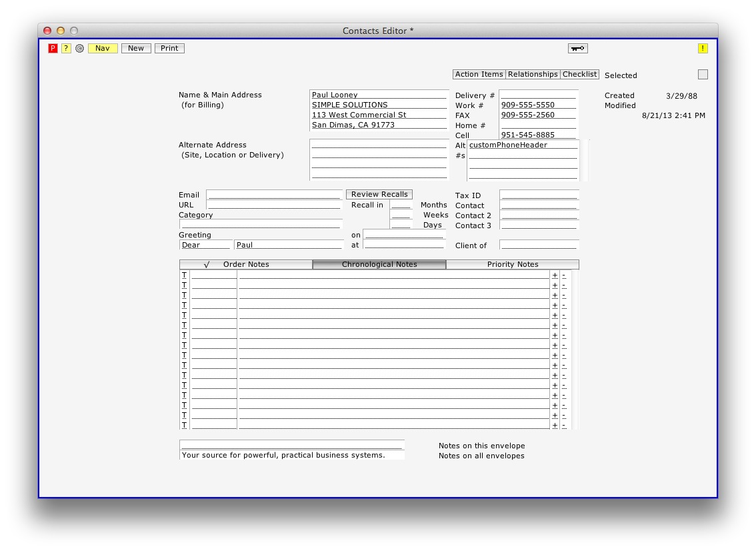Edit the greeting salutation field containing Dear

(x=205, y=245)
